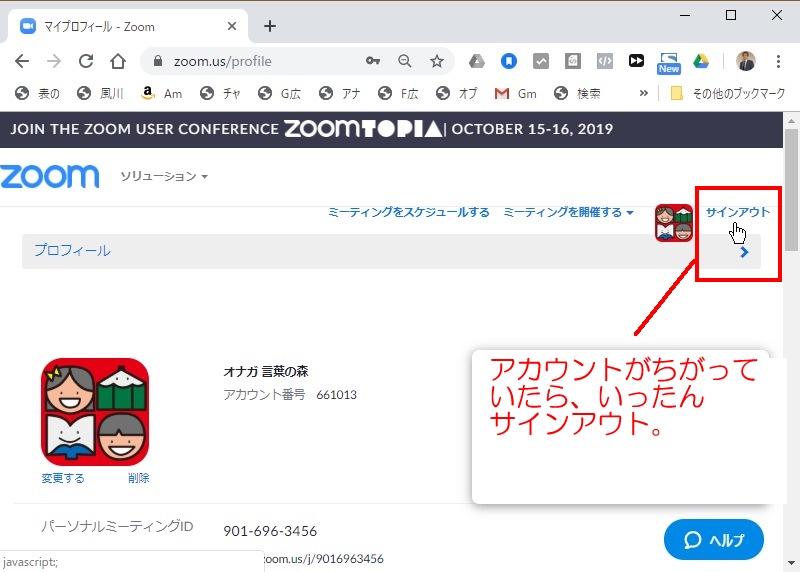Reload the page with the refresh icon
Viewport: 800px width, 572px height.
86,61
